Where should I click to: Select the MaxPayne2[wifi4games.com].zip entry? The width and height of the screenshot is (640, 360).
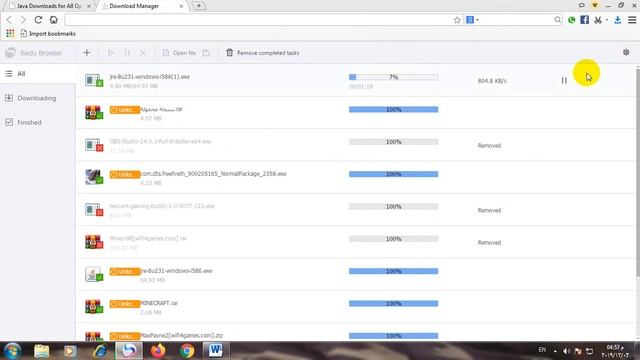(x=182, y=336)
